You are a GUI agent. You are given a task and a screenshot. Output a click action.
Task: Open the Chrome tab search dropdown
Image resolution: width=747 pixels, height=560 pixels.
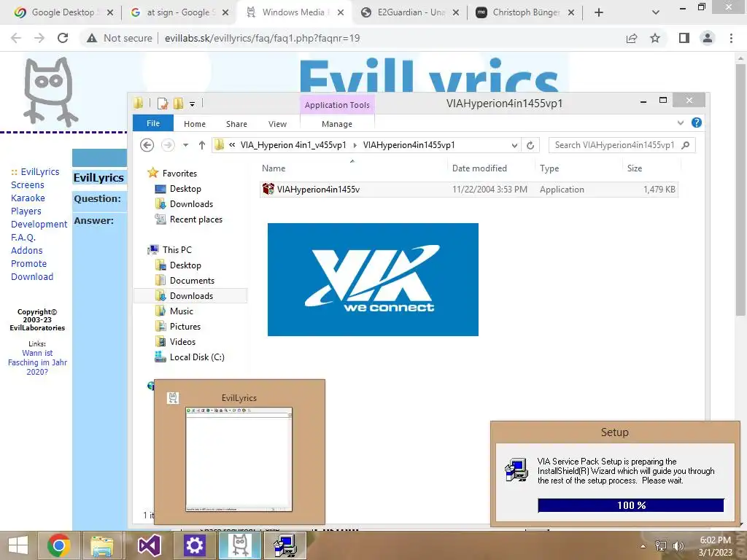(x=656, y=12)
